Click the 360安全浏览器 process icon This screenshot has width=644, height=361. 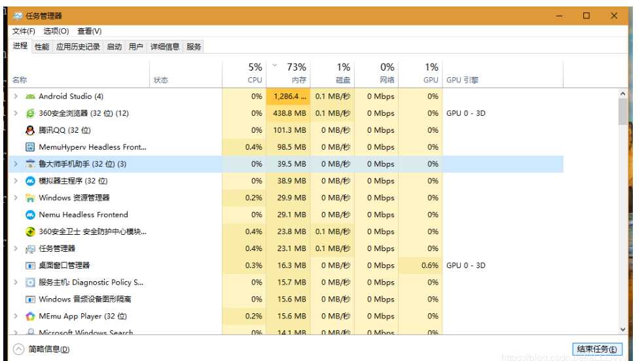[x=30, y=113]
